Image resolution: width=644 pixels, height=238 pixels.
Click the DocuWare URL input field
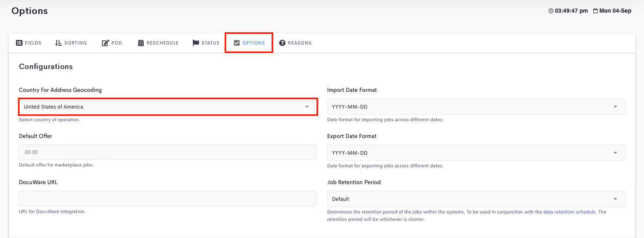pos(168,198)
